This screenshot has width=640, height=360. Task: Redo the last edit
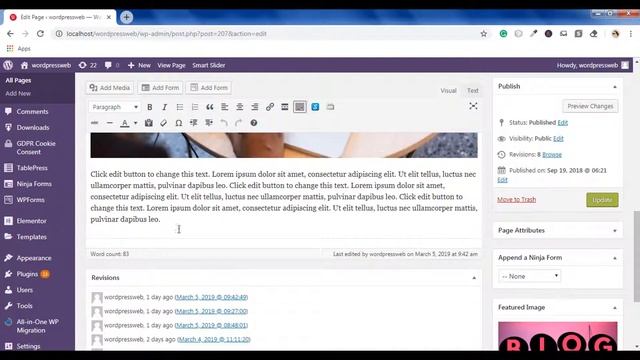(238, 123)
